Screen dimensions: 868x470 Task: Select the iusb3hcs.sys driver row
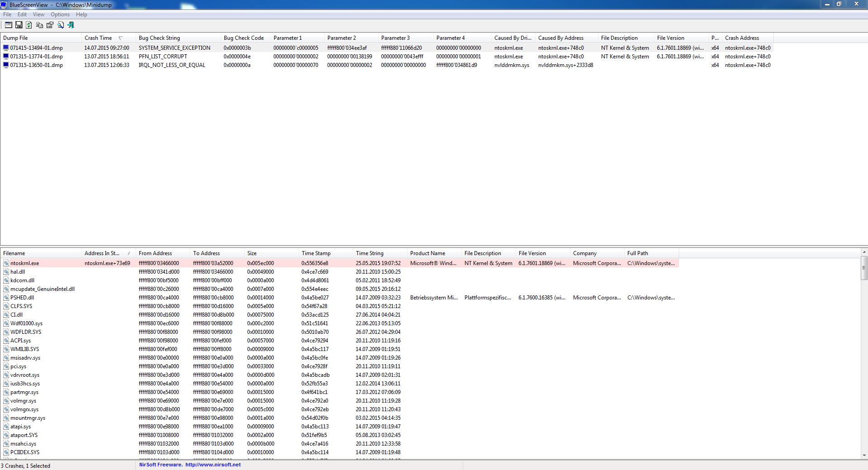[339, 383]
